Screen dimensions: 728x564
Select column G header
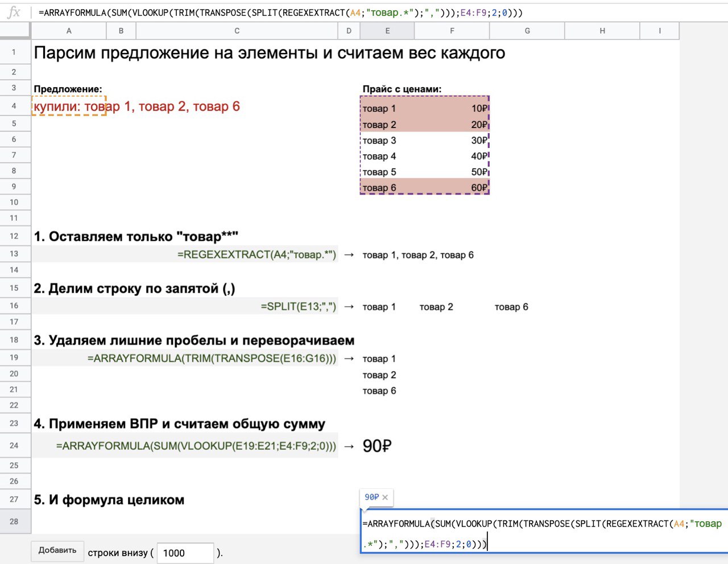527,31
